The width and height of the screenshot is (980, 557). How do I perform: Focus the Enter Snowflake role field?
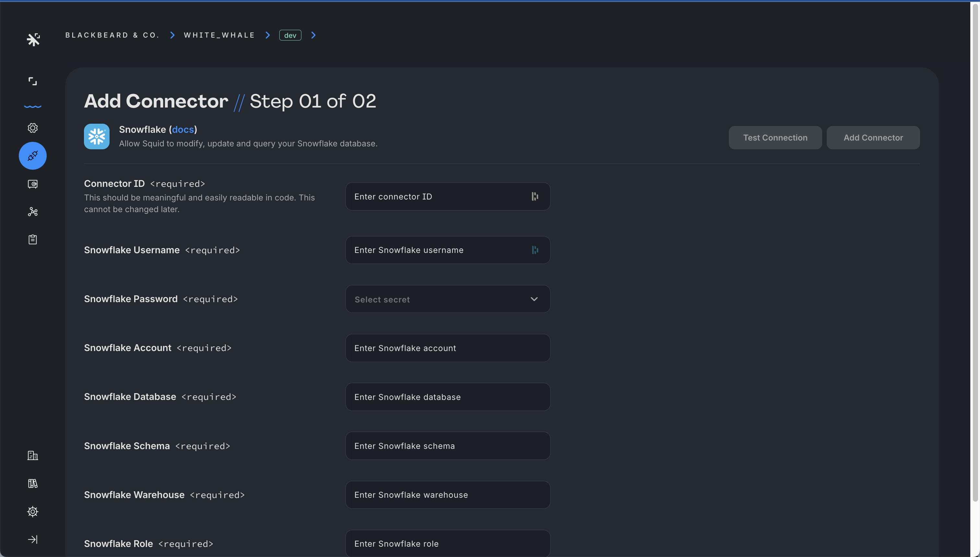point(448,543)
